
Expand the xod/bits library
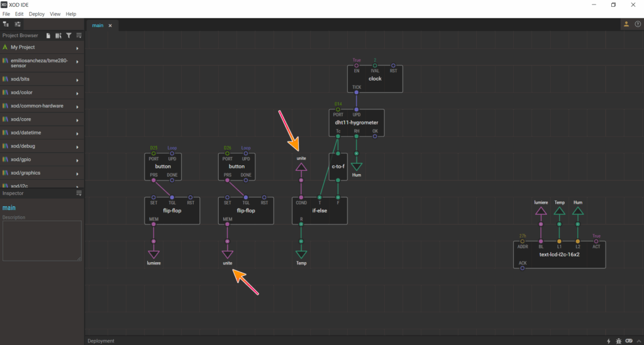[x=77, y=80]
